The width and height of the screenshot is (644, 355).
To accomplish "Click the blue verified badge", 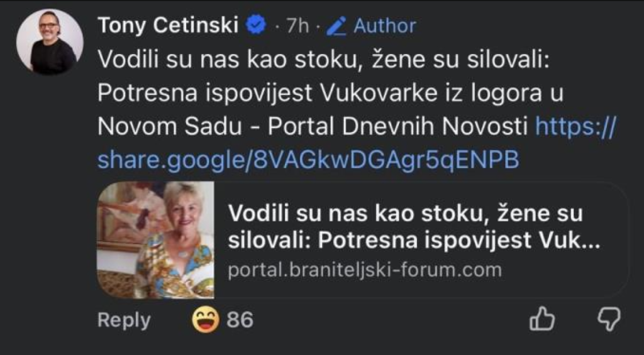I will [x=257, y=25].
